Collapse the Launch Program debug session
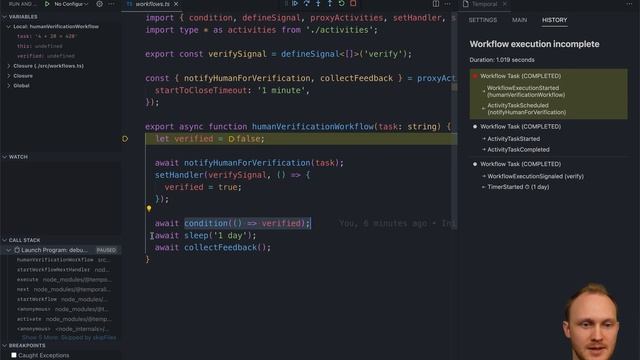 point(9,250)
